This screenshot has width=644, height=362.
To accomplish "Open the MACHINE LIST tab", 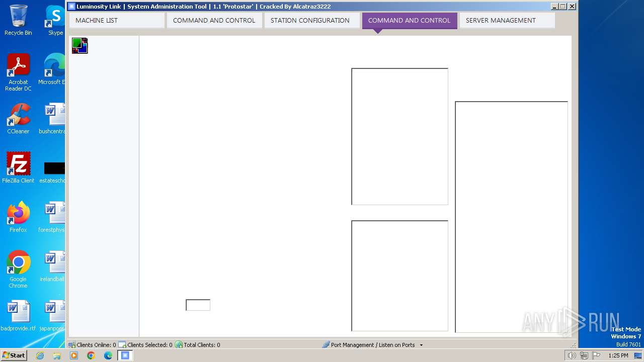I will (117, 21).
